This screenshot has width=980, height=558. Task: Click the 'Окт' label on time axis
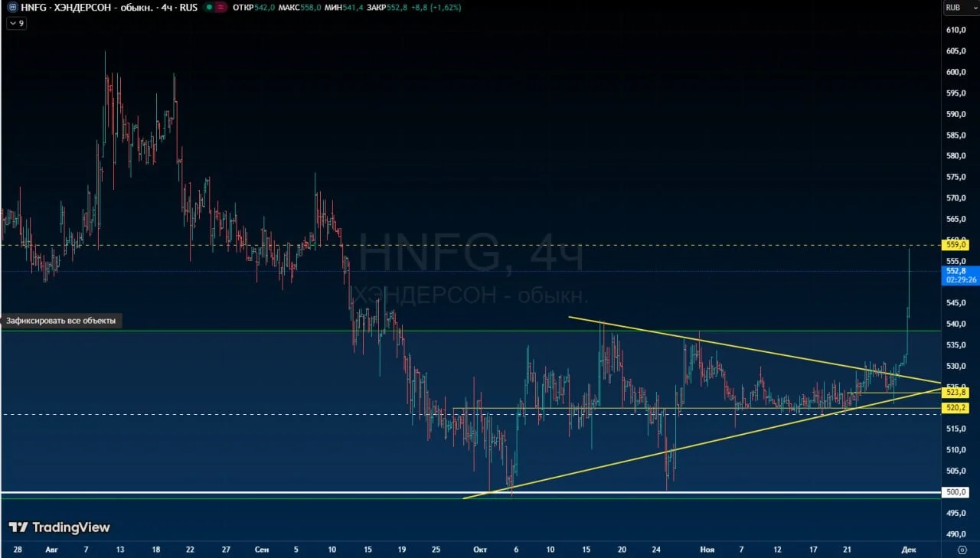pos(481,550)
